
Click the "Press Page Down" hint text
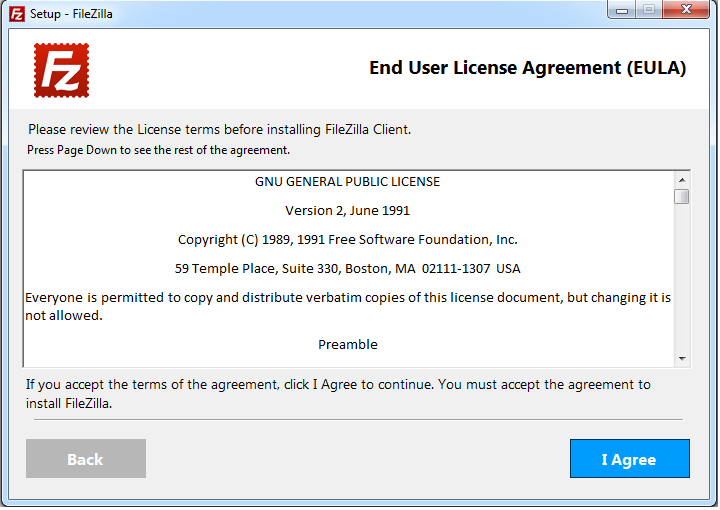(x=158, y=150)
